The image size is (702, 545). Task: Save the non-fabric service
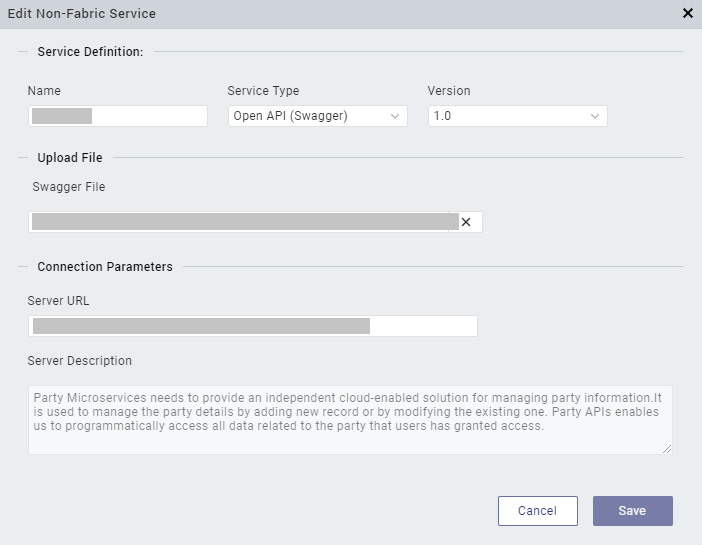coord(632,511)
